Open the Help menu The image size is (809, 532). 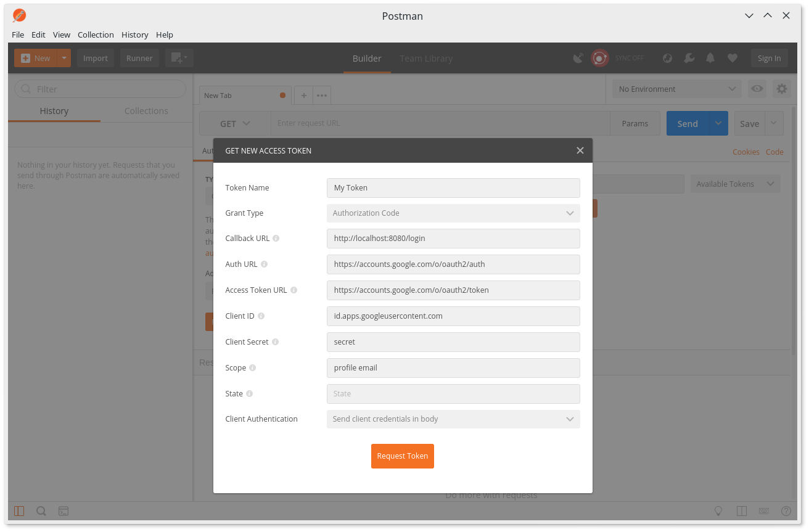coord(165,35)
